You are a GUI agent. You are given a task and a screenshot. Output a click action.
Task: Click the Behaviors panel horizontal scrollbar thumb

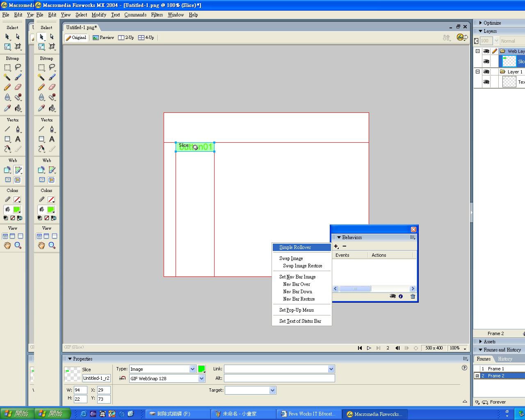pyautogui.click(x=355, y=289)
